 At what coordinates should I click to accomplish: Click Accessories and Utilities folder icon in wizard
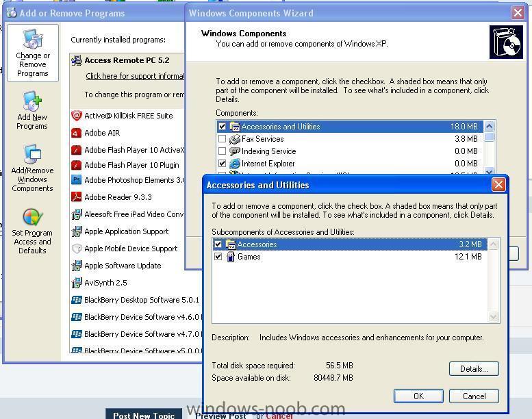(234, 127)
